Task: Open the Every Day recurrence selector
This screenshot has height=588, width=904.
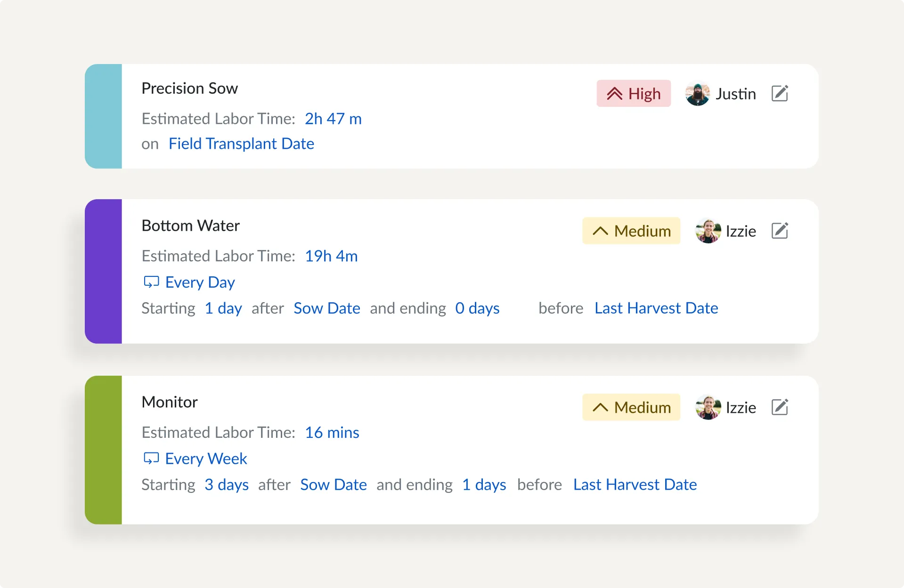Action: click(199, 282)
